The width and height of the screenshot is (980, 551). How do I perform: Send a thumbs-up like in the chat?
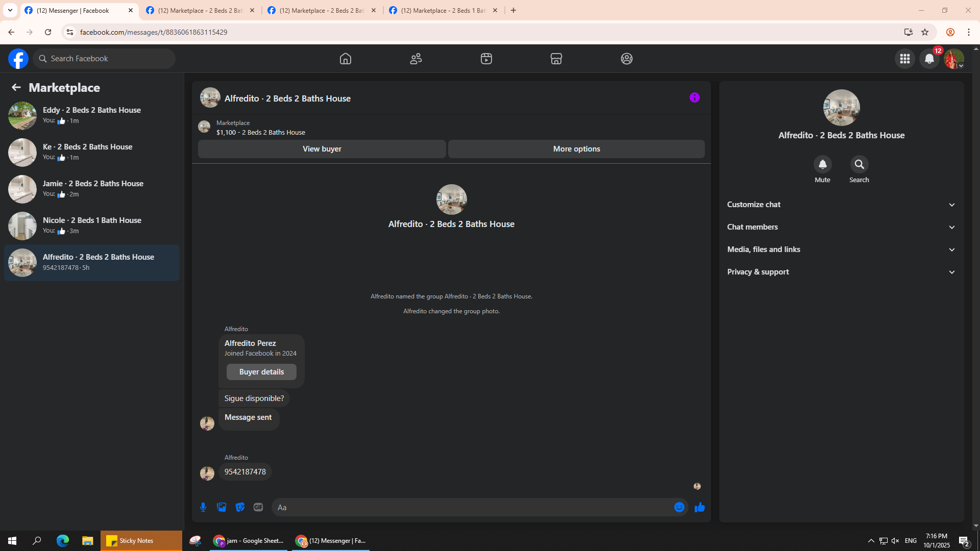point(700,507)
